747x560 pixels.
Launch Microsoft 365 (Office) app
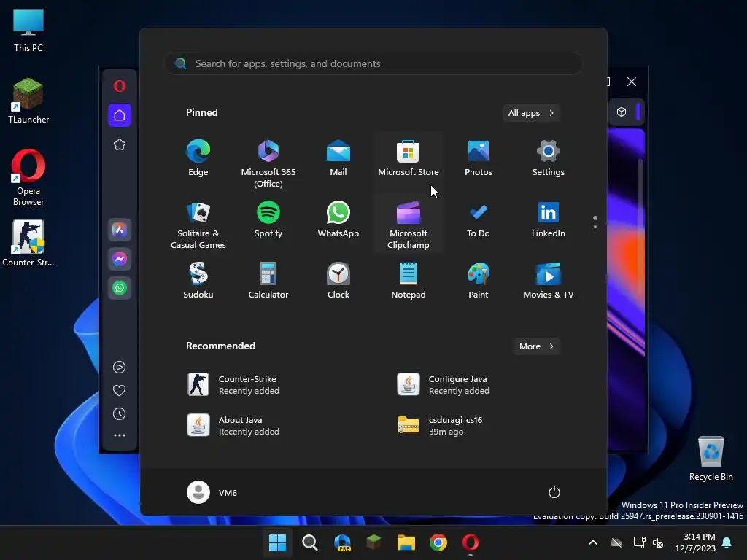[x=268, y=163]
